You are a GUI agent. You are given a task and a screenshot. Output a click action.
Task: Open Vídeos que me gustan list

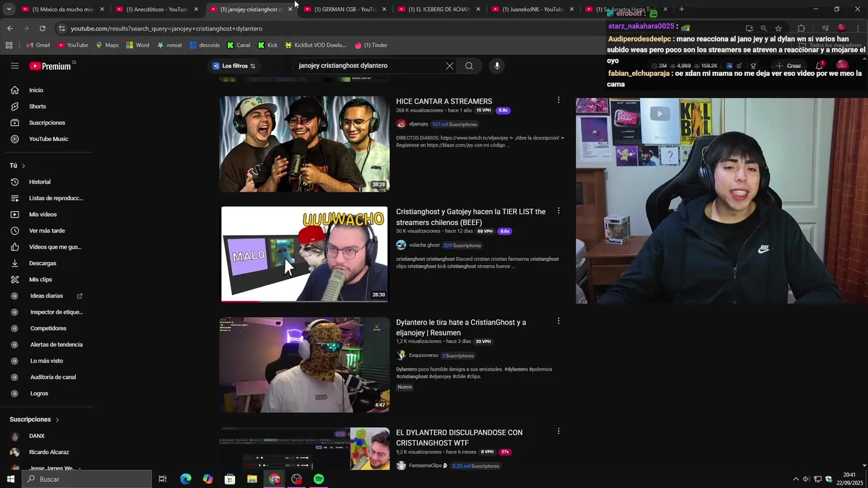tap(54, 247)
